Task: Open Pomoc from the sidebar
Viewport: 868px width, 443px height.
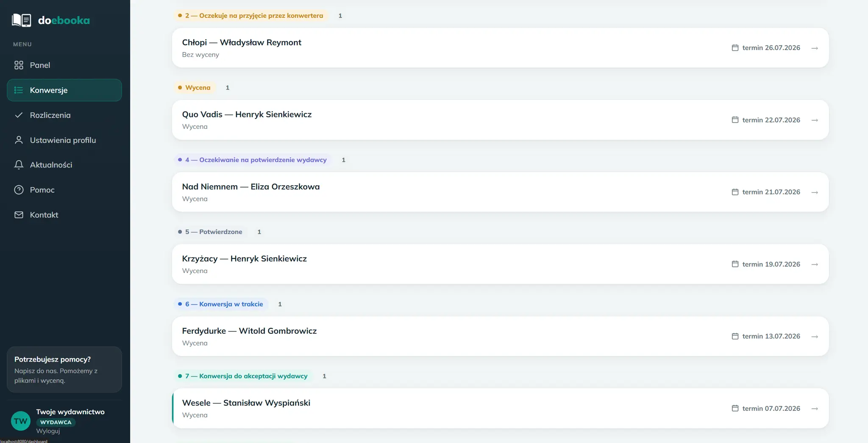Action: click(x=64, y=190)
